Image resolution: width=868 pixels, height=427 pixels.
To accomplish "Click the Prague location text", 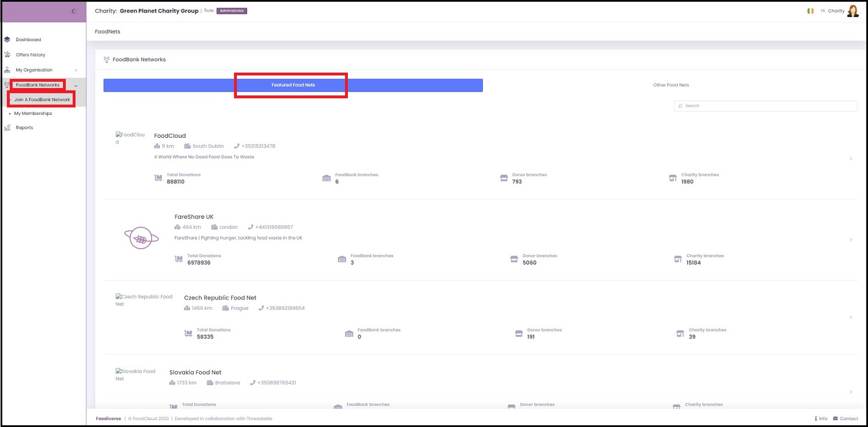I will pos(240,309).
